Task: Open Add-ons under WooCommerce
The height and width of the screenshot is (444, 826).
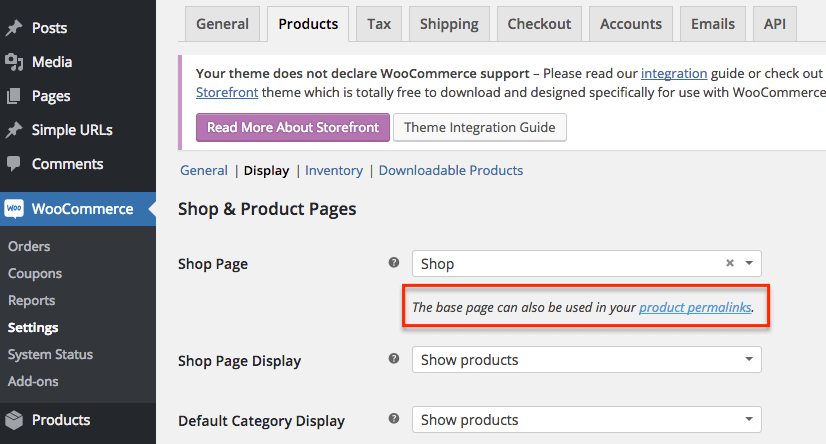Action: [33, 381]
